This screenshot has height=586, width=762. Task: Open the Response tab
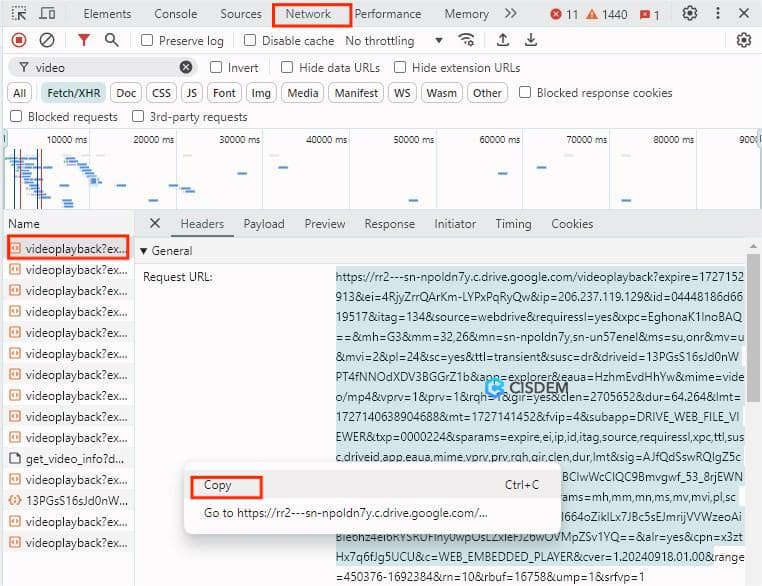(389, 224)
